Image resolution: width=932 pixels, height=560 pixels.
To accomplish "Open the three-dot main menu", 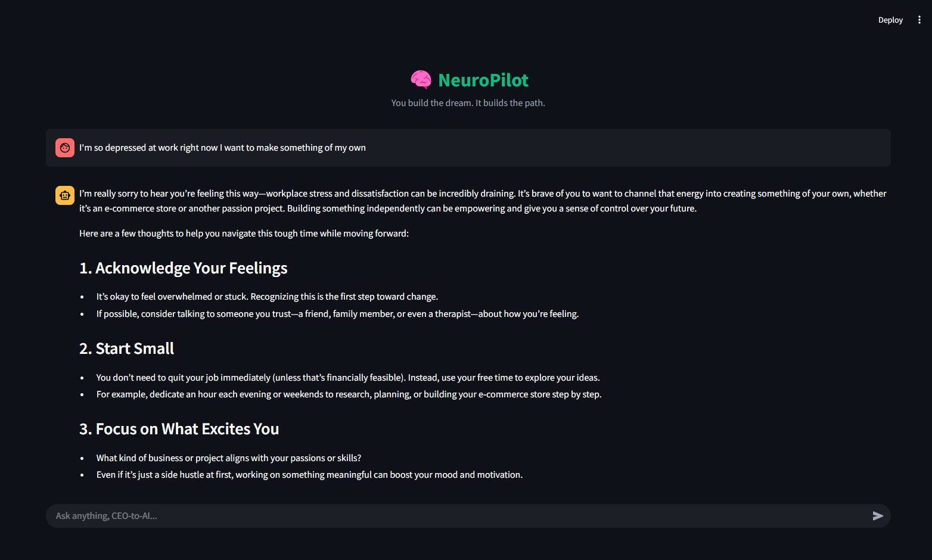I will click(919, 20).
